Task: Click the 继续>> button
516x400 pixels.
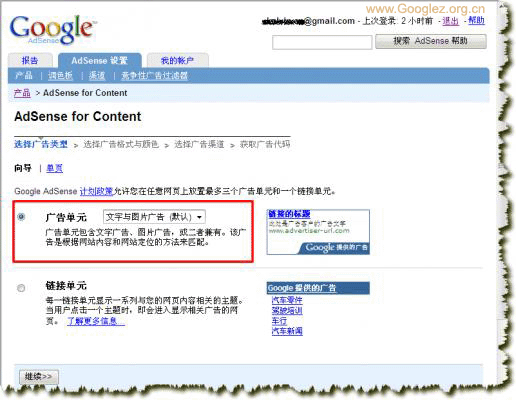Action: coord(39,377)
